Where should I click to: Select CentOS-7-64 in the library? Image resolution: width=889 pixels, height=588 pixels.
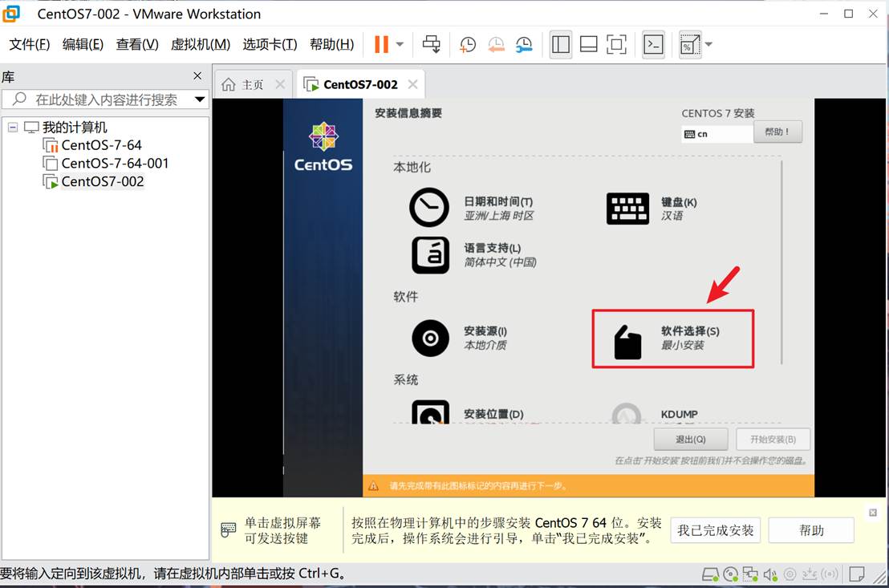[x=101, y=145]
